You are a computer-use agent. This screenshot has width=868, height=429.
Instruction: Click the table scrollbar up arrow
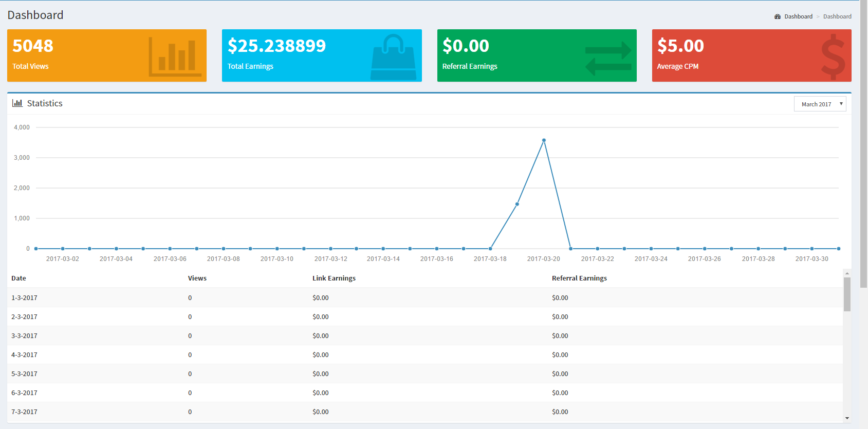[847, 273]
